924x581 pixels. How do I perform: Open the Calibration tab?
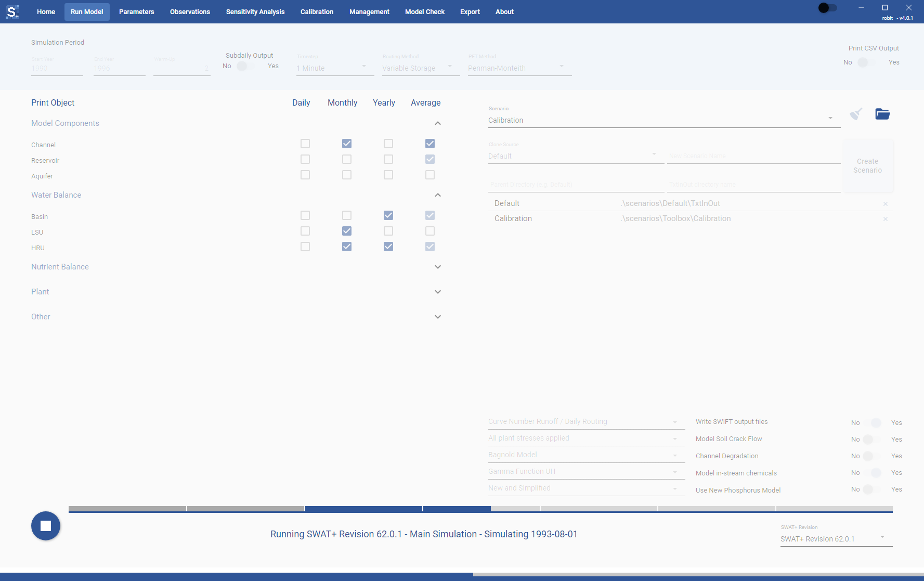click(317, 11)
